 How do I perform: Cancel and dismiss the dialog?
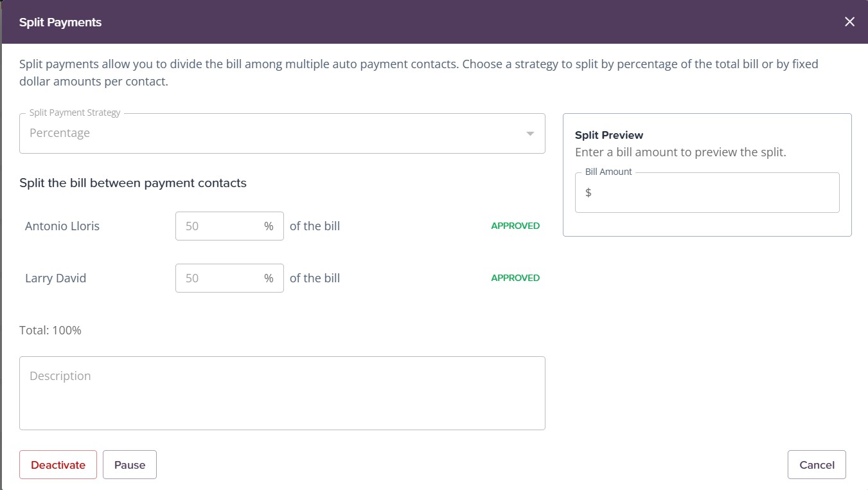817,465
